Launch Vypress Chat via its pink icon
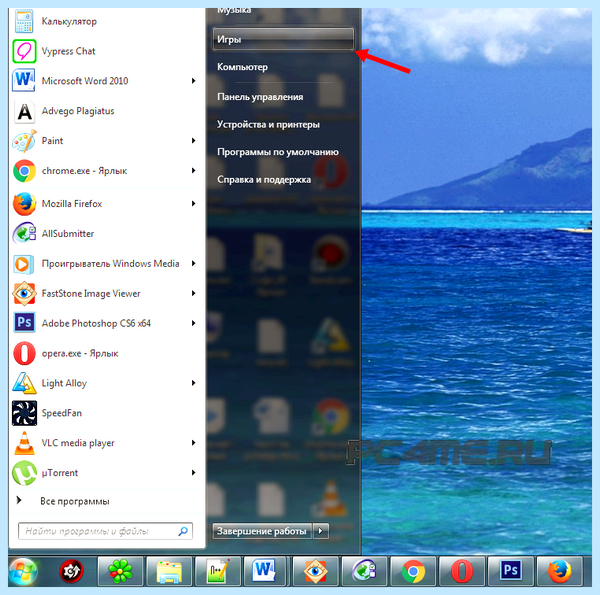The width and height of the screenshot is (600, 595). coord(24,51)
